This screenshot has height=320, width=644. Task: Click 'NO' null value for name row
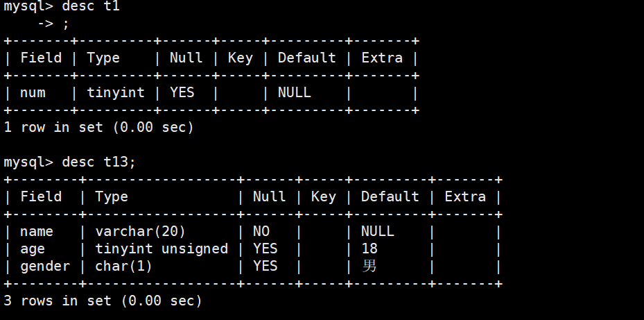261,231
